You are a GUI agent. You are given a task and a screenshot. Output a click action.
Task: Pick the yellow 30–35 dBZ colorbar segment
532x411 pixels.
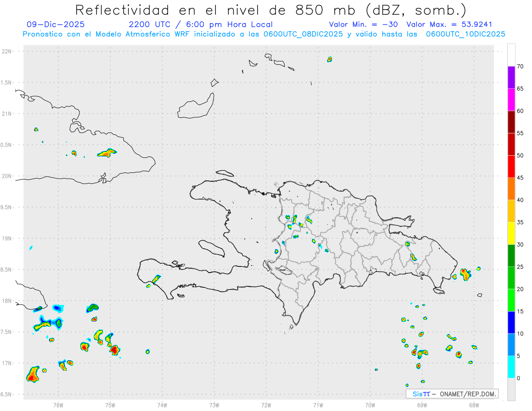(x=511, y=233)
